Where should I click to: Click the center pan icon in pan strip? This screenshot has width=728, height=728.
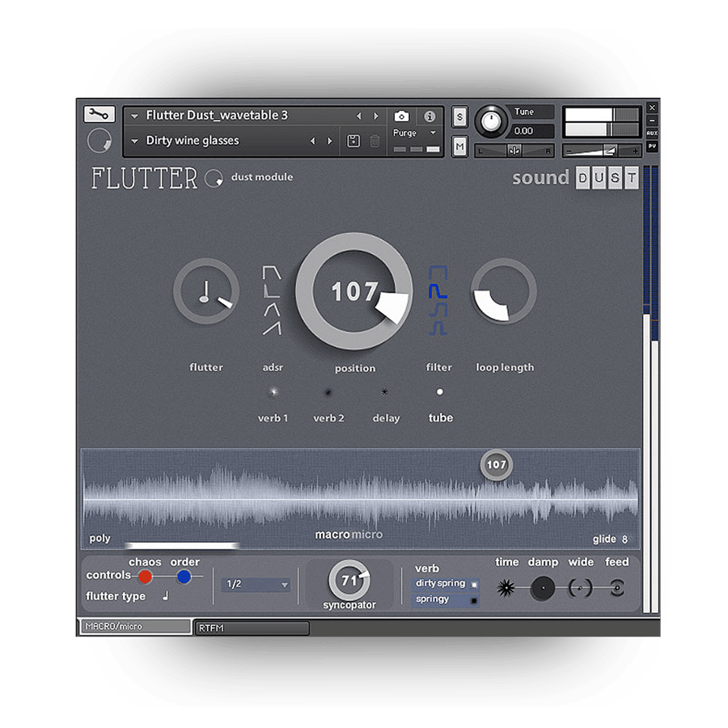(x=514, y=151)
